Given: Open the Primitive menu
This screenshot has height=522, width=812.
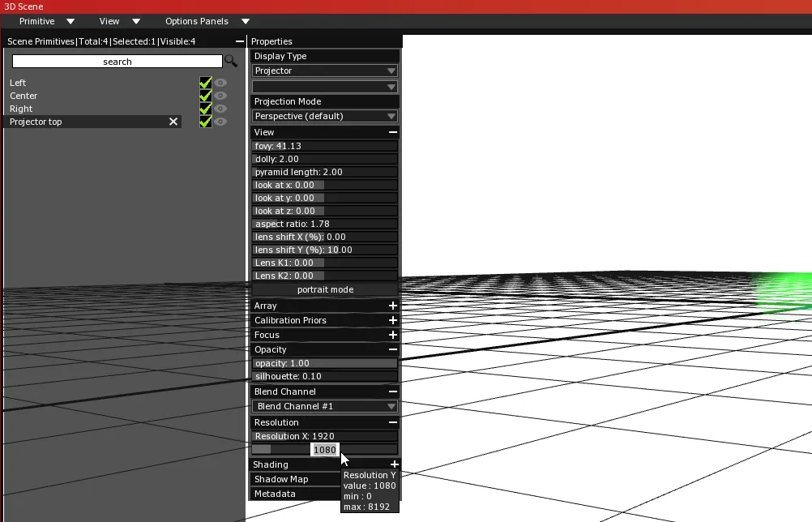Looking at the screenshot, I should click(47, 21).
